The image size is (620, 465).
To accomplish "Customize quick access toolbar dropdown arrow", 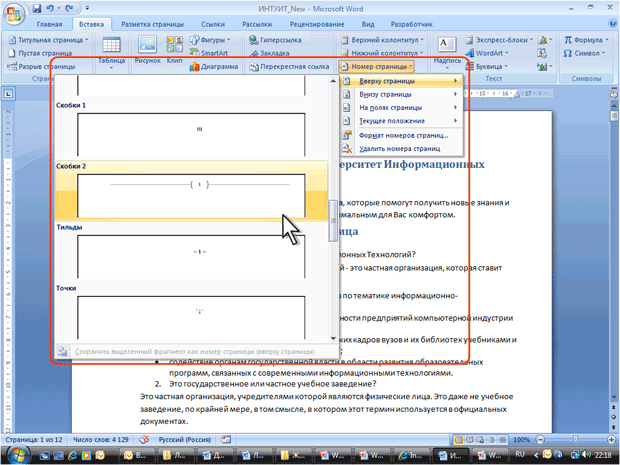I will (87, 8).
